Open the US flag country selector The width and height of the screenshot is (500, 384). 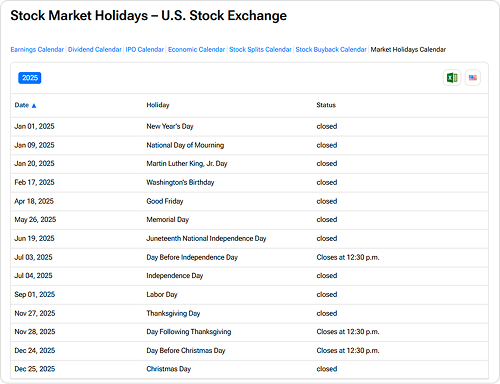point(473,78)
